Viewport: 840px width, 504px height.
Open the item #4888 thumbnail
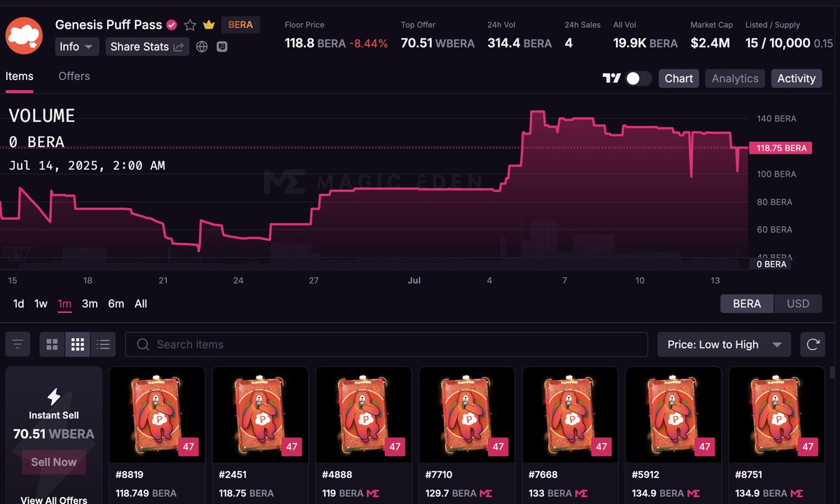[363, 414]
